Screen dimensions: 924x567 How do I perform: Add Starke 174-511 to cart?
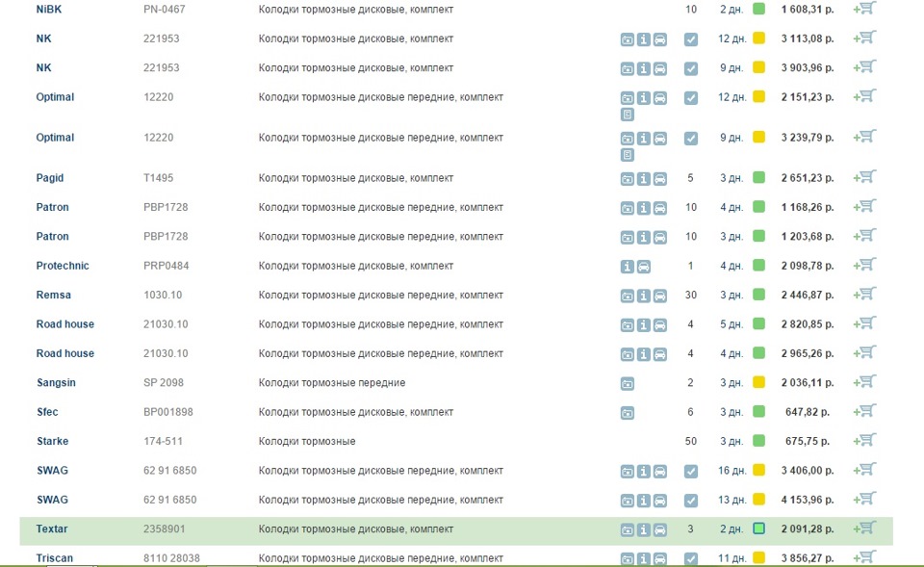tap(864, 440)
